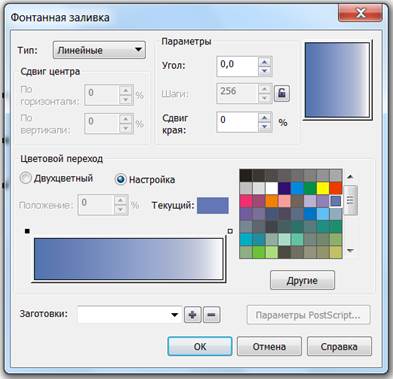Image resolution: width=393 pixels, height=379 pixels.
Task: Select the black start marker above gradient
Action: (27, 231)
